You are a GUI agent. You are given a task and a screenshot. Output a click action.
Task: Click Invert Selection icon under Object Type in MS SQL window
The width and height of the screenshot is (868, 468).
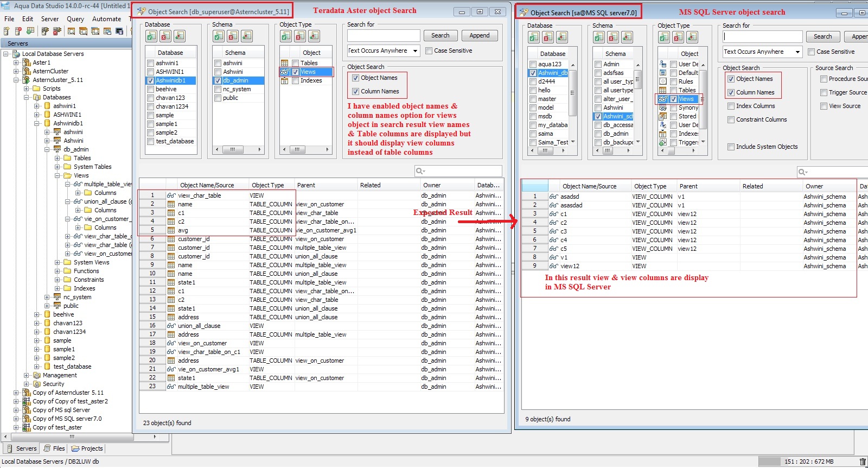692,37
